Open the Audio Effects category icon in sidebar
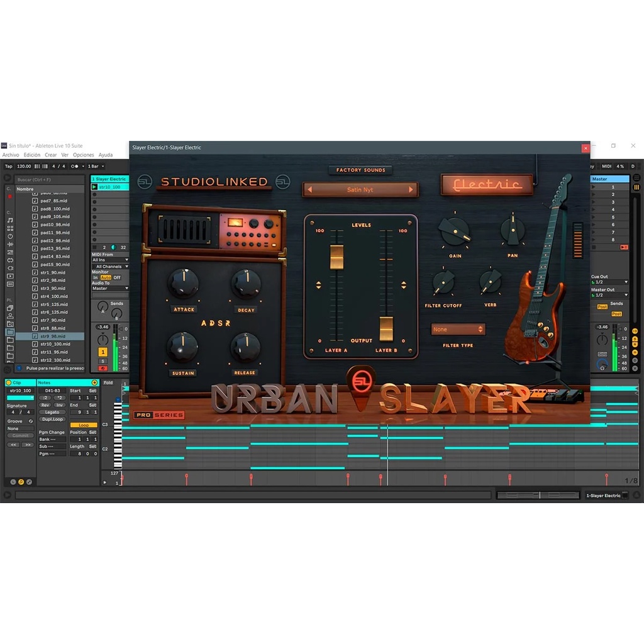The width and height of the screenshot is (644, 644). point(10,245)
